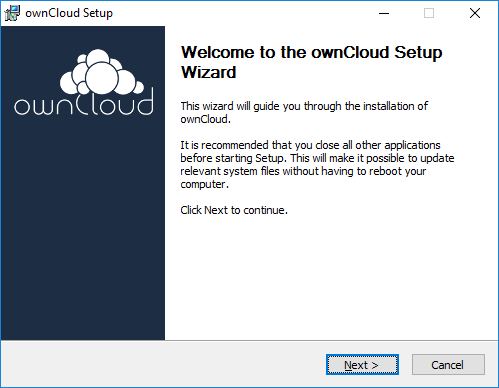499x388 pixels.
Task: Click the 'It is recommended' paragraph
Action: [317, 164]
